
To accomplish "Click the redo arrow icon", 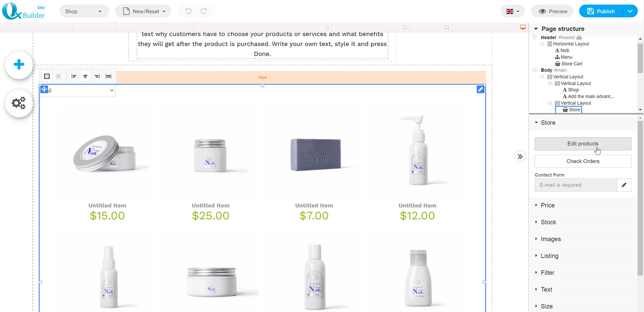I will pos(204,11).
